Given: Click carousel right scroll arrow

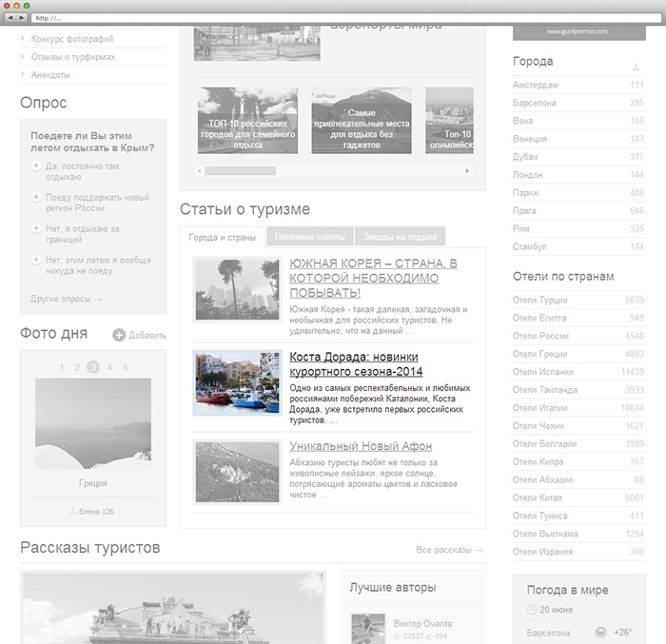Looking at the screenshot, I should pyautogui.click(x=467, y=171).
